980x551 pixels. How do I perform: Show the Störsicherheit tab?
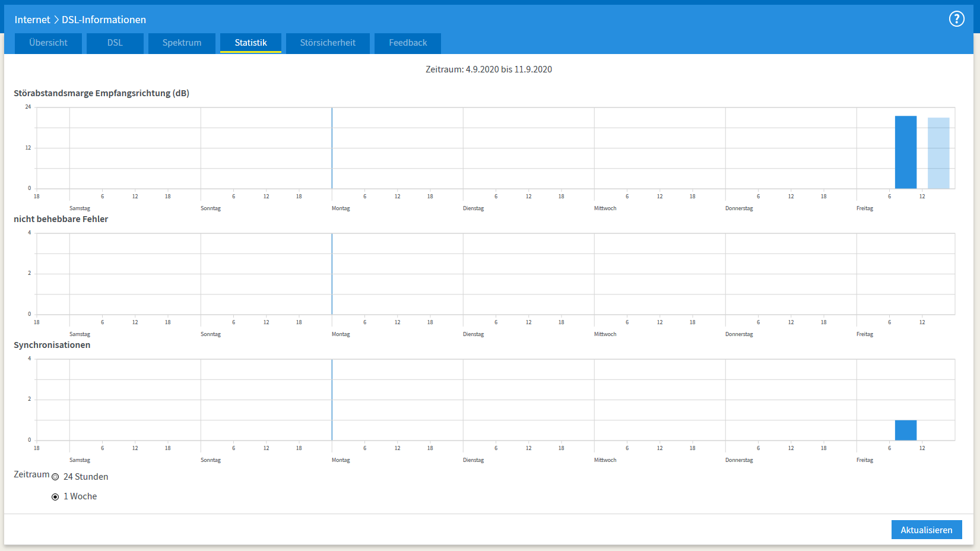pyautogui.click(x=328, y=43)
